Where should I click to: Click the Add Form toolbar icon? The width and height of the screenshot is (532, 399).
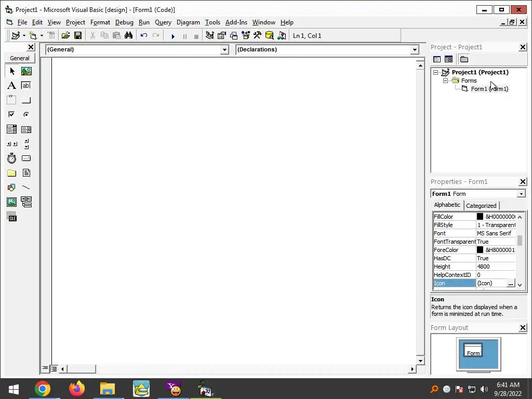[x=33, y=35]
